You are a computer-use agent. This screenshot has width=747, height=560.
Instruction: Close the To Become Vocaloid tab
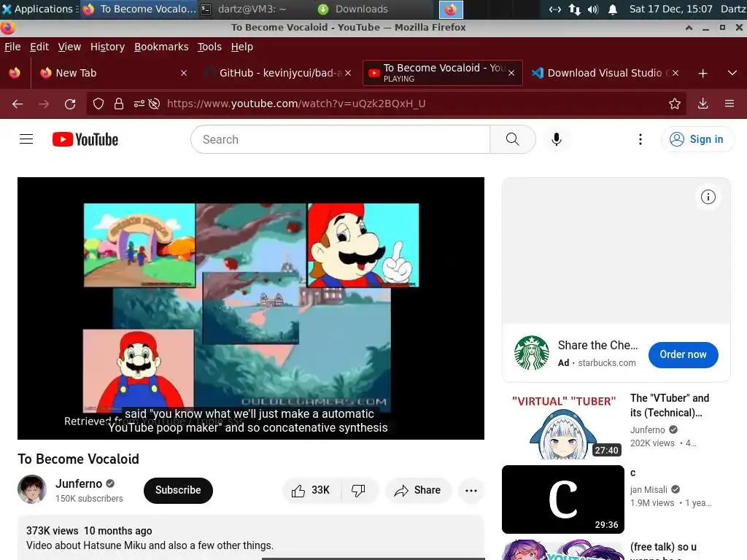coord(511,73)
